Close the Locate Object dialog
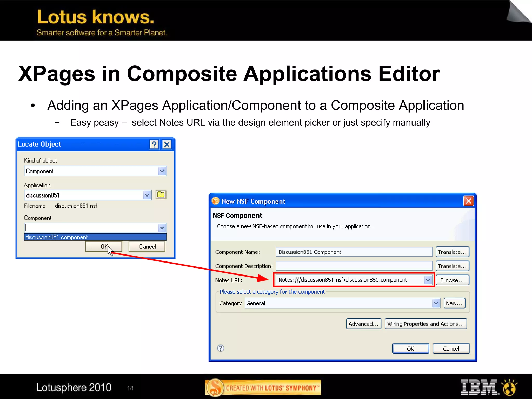The image size is (532, 399). pyautogui.click(x=167, y=144)
